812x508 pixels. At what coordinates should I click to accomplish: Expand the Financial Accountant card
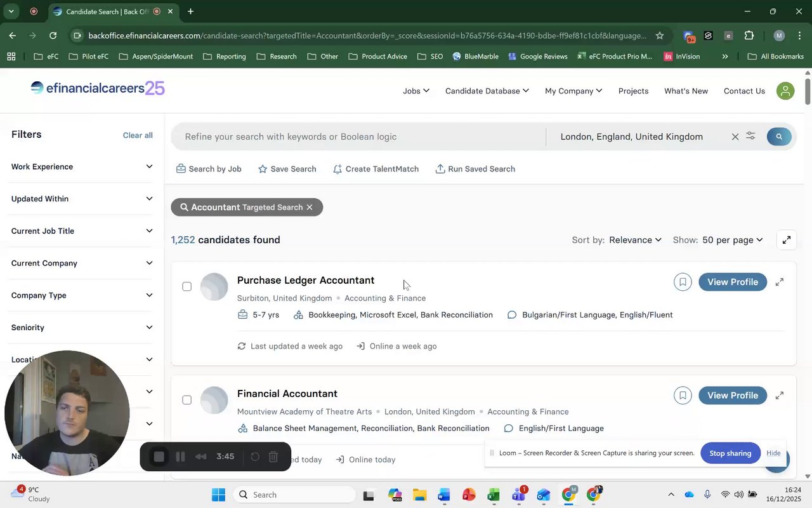point(780,396)
